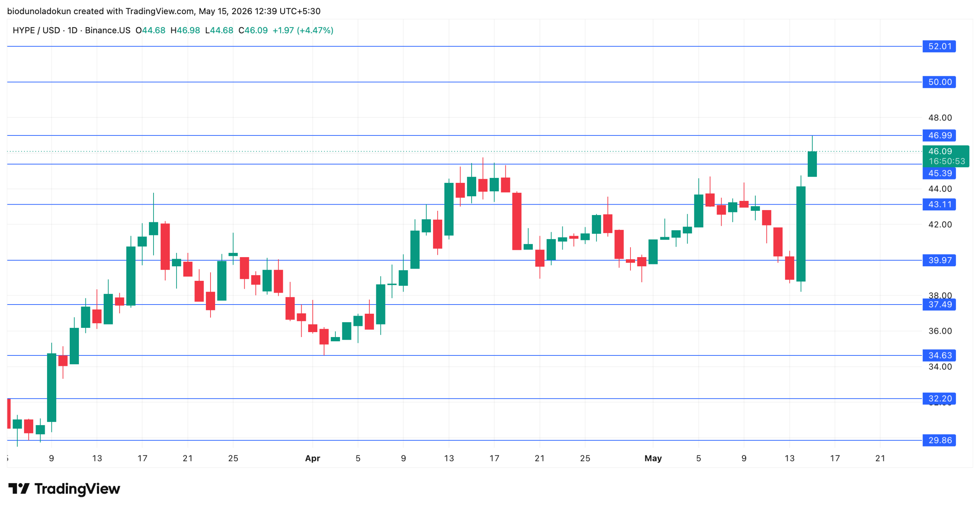
Task: Select the 52.01 price level label
Action: click(939, 46)
